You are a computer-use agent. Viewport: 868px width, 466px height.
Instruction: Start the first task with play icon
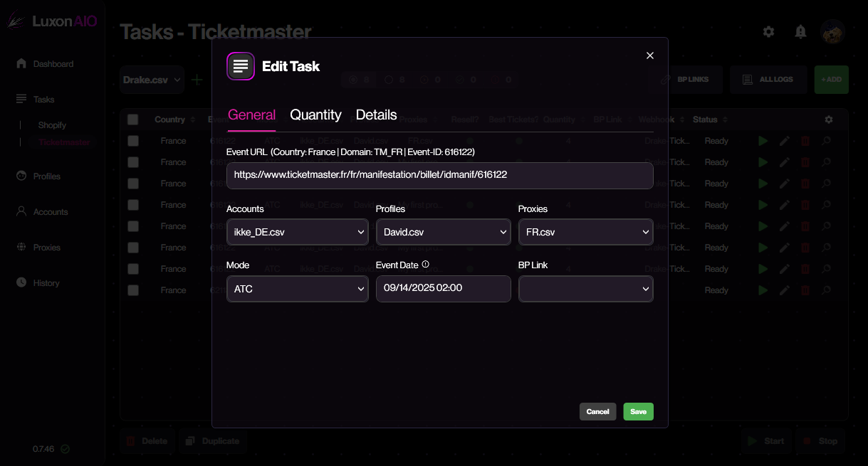[763, 141]
